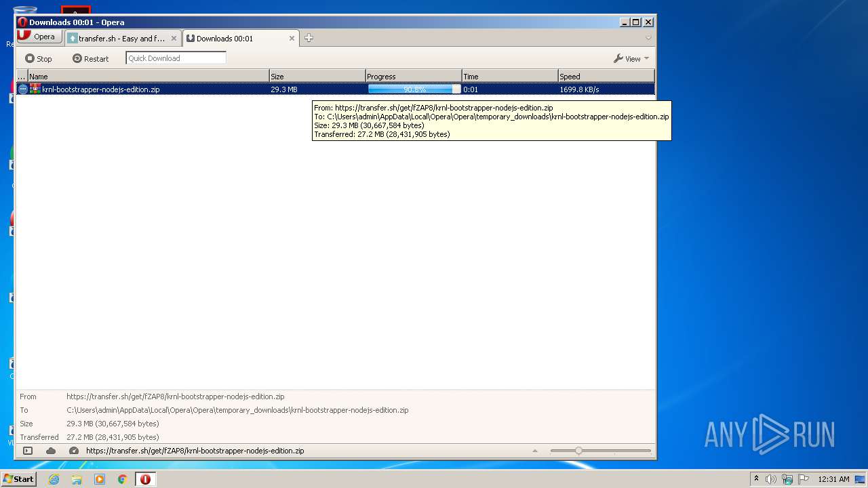Image resolution: width=868 pixels, height=488 pixels.
Task: Open closed tabs trash dropdown
Action: click(x=648, y=38)
